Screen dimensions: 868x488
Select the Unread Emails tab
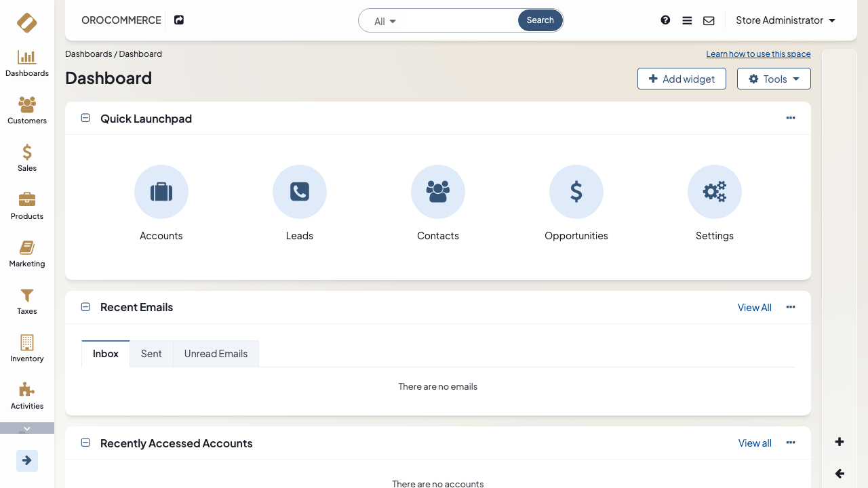point(216,354)
